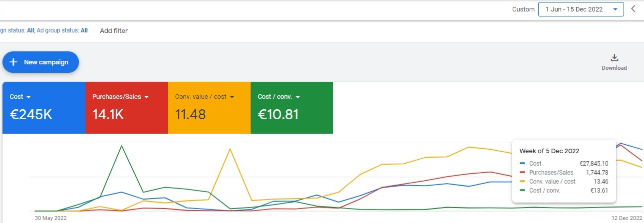
Task: Click the Week of 5 Dec 2022 tooltip title
Action: [x=549, y=151]
